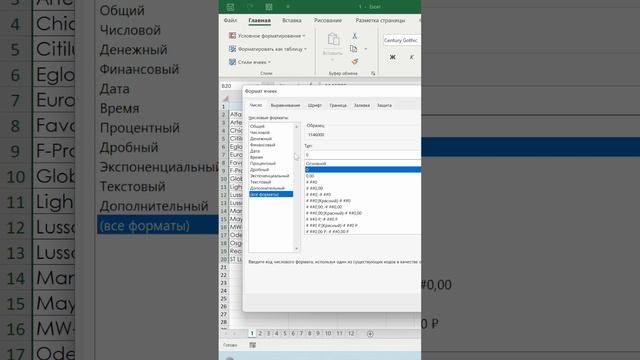Viewport: 640px width, 360px height.
Task: Expand the Paste options arrow under Вставить
Action: (x=333, y=60)
